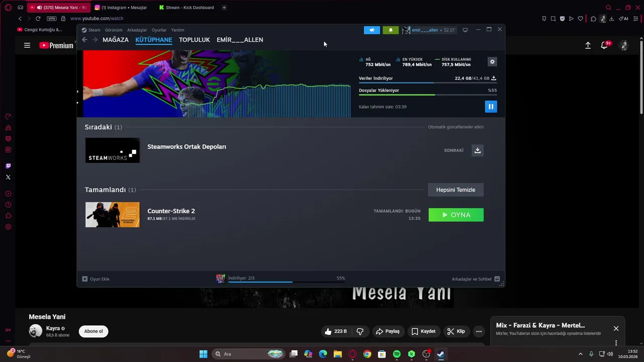Viewport: 644px width, 362px height.
Task: Open download settings gear in Steam
Action: click(x=492, y=62)
